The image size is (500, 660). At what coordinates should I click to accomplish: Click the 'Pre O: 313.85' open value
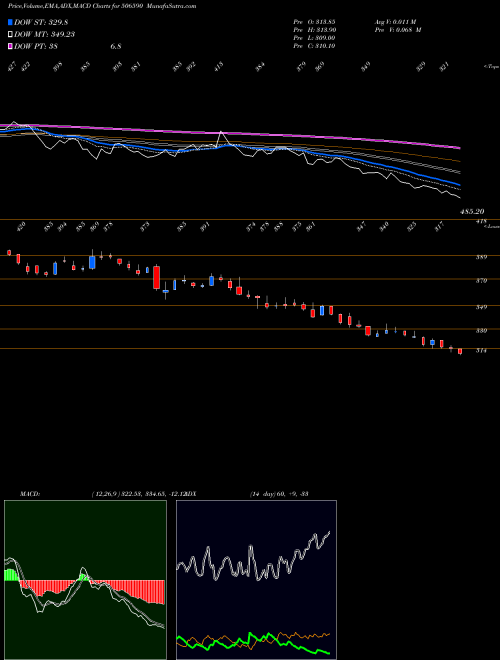click(x=314, y=22)
